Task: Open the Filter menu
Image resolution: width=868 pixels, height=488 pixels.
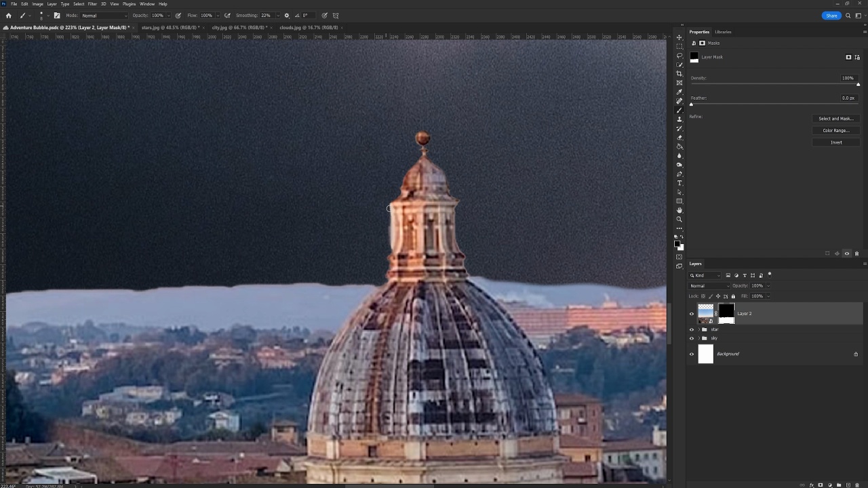Action: [92, 4]
